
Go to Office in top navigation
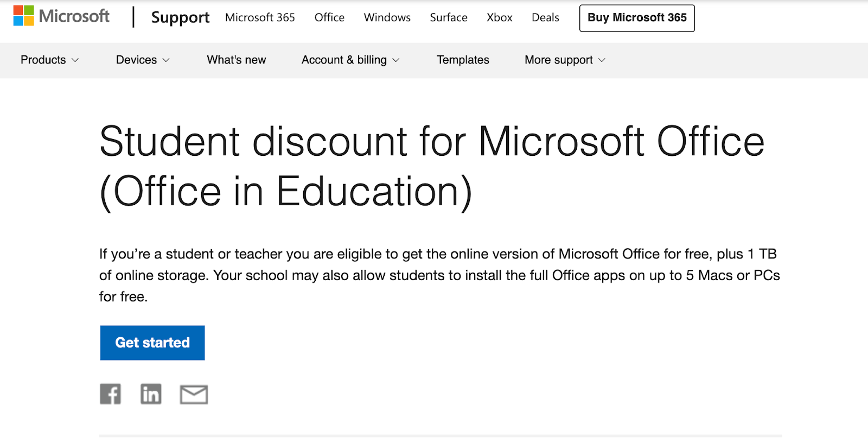tap(329, 17)
